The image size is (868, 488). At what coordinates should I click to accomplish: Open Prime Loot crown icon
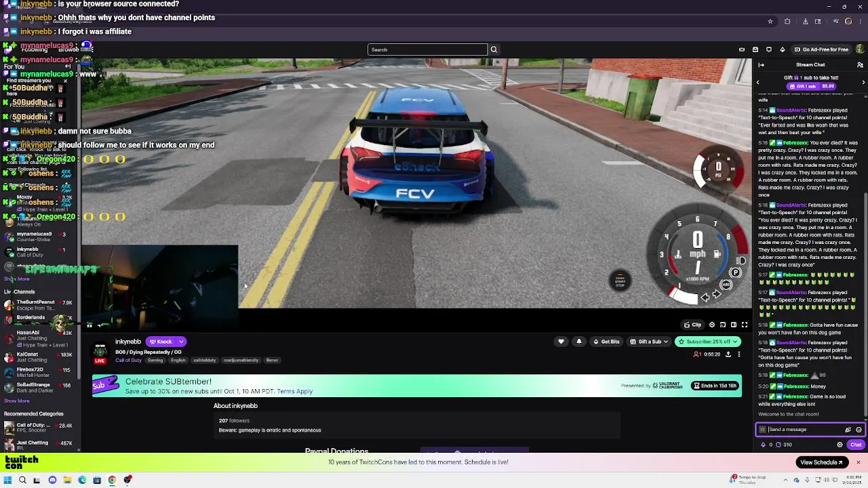pos(742,49)
